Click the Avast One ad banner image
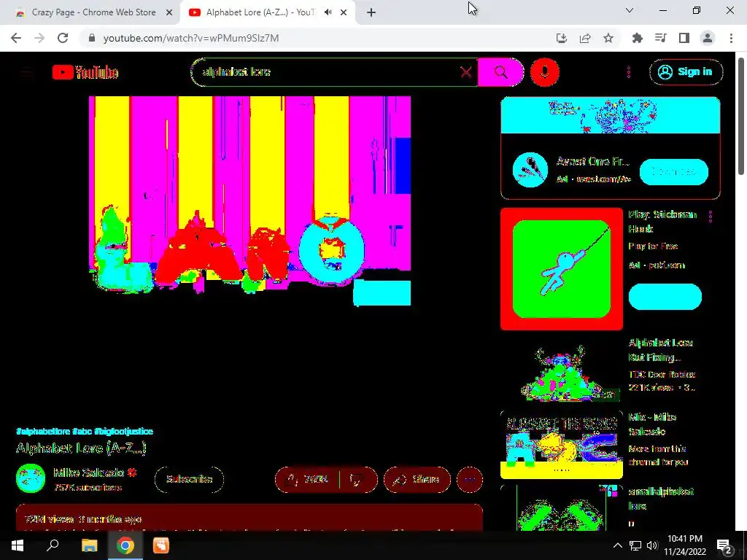This screenshot has height=560, width=747. (x=611, y=115)
